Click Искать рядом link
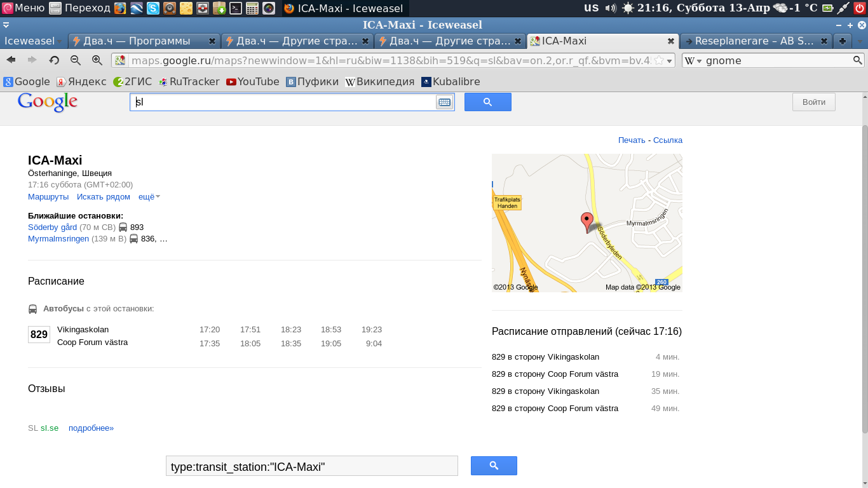The width and height of the screenshot is (868, 488). [x=104, y=197]
